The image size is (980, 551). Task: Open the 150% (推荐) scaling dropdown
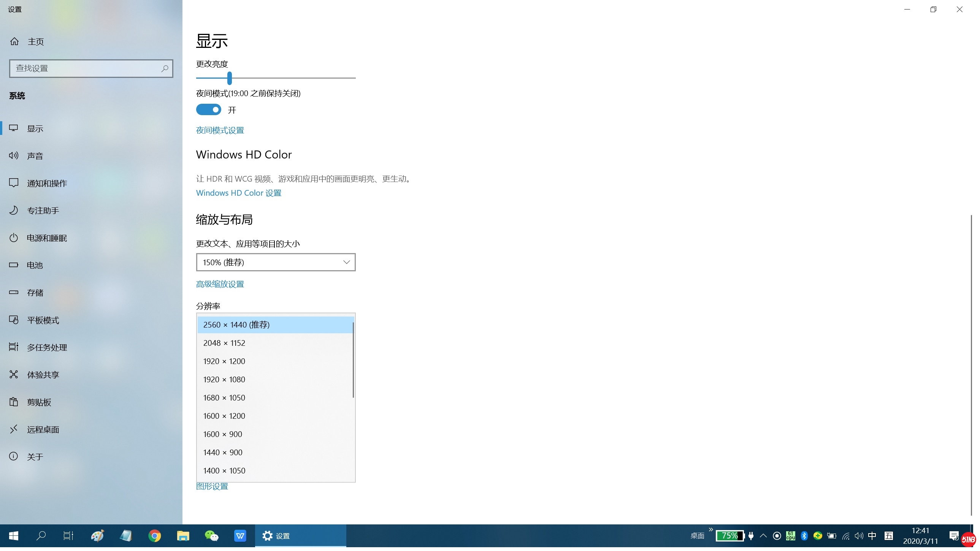coord(276,262)
